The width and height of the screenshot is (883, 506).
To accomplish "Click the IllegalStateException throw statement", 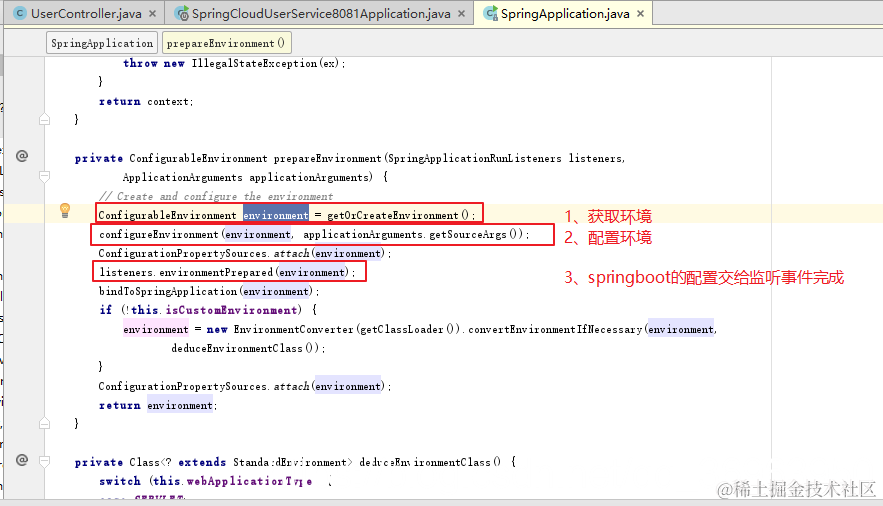I will point(233,63).
